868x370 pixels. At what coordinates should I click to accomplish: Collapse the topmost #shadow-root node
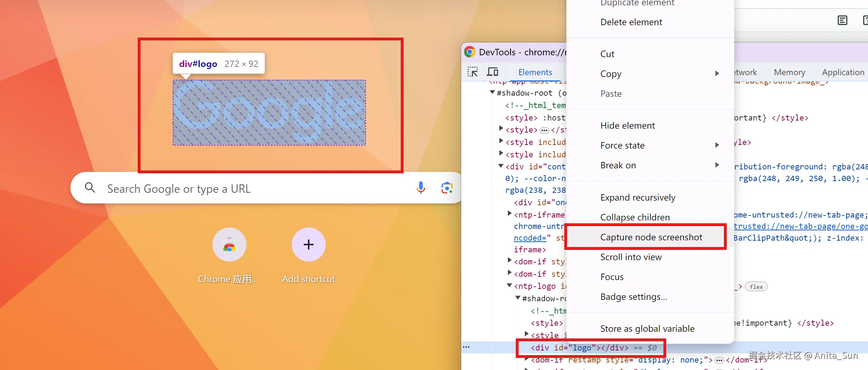pos(492,92)
